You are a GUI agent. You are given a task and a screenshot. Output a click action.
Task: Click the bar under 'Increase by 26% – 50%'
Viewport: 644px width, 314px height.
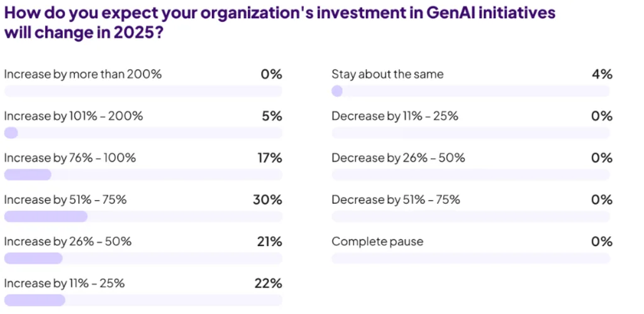point(143,258)
